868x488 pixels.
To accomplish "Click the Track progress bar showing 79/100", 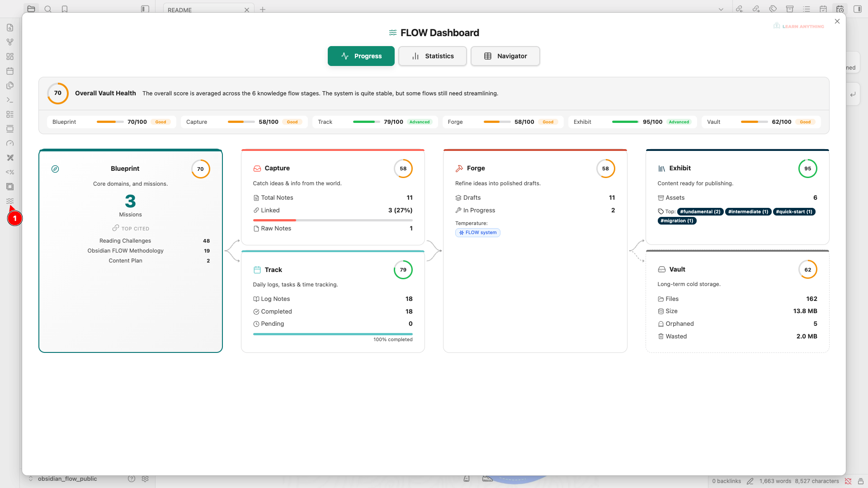I will point(366,122).
